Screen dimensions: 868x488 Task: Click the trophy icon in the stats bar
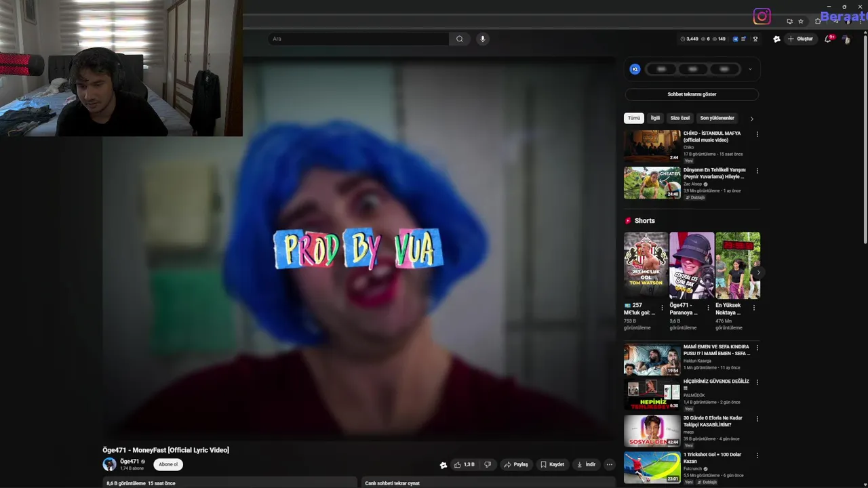[x=755, y=39]
